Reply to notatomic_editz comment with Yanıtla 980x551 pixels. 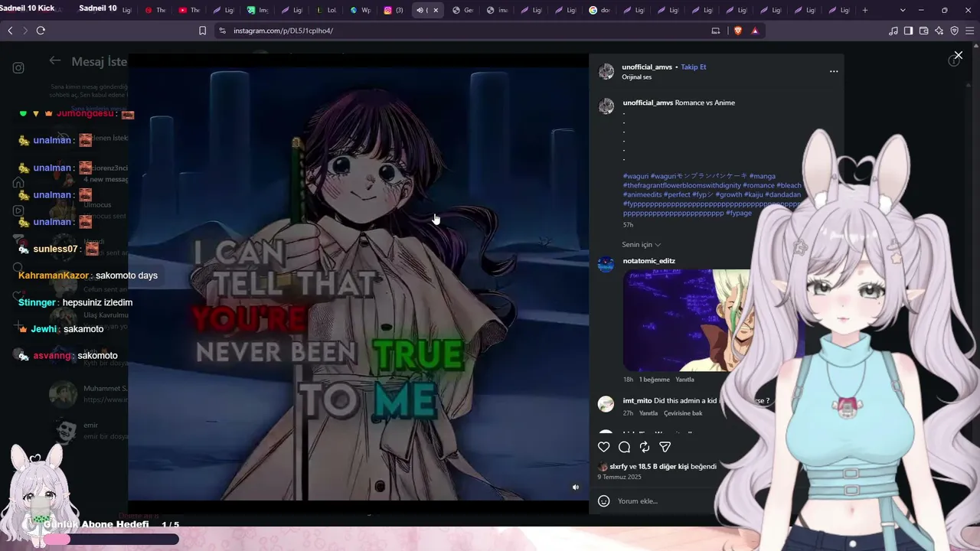click(684, 380)
